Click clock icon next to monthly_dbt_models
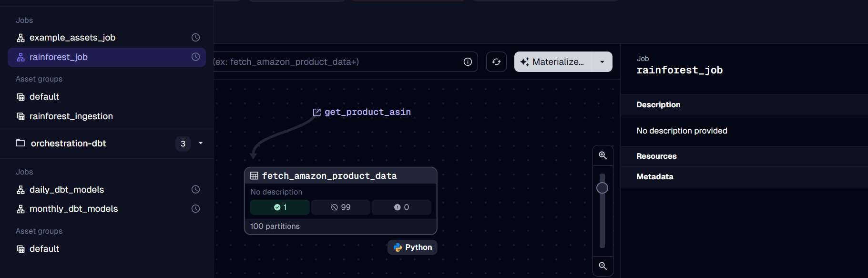 (195, 209)
